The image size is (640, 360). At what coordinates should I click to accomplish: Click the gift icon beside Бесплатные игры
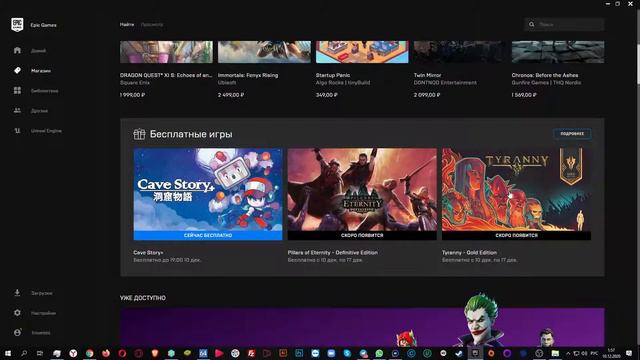click(139, 134)
